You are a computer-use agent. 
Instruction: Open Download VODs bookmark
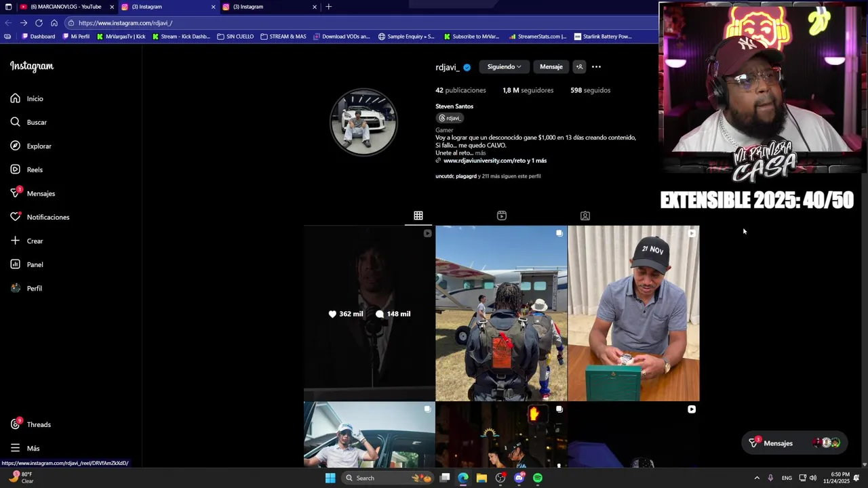point(342,37)
